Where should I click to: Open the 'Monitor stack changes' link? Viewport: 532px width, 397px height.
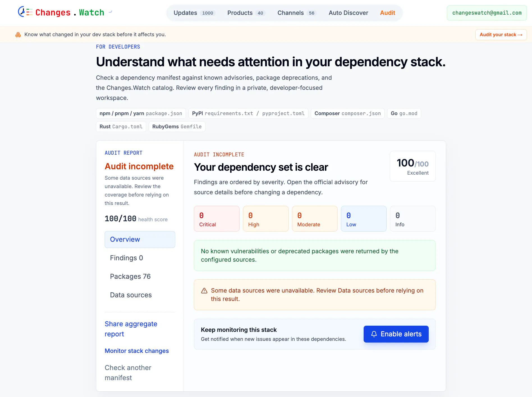137,351
